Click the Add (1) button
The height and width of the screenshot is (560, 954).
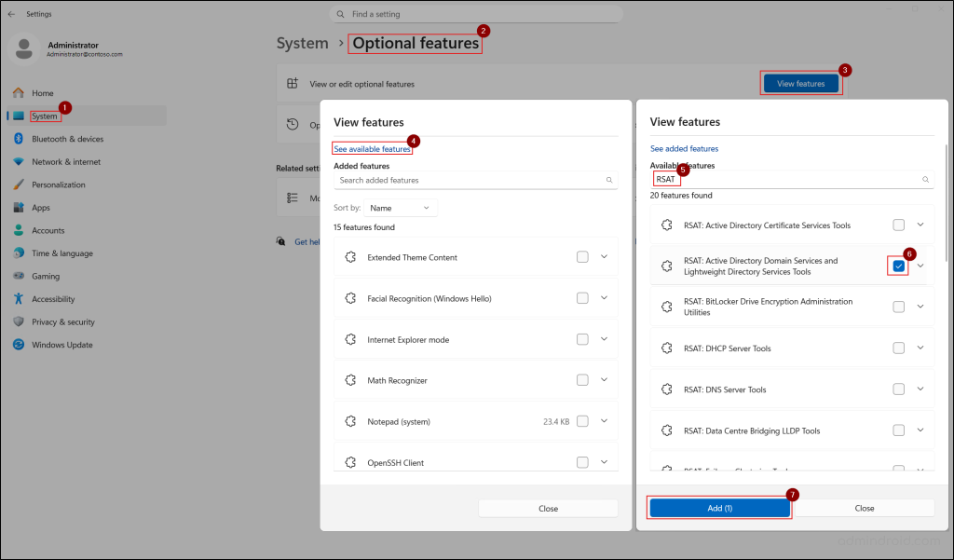718,508
